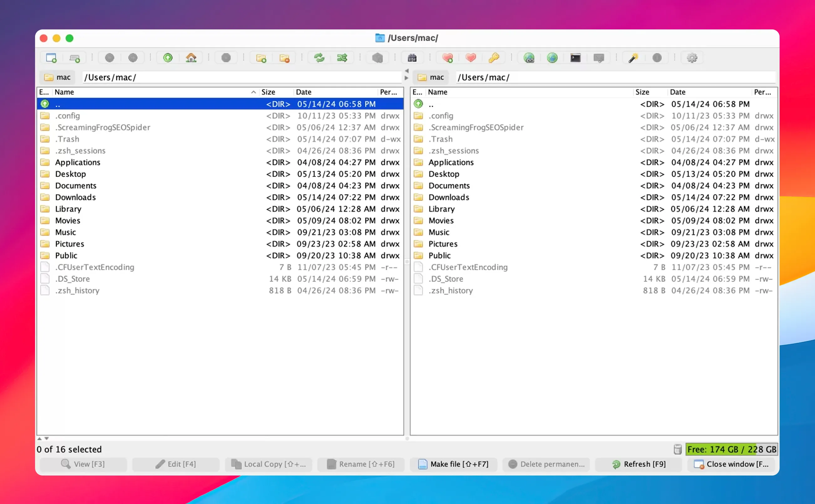Click the gray monitor toolbar icon
The height and width of the screenshot is (504, 815).
point(599,58)
